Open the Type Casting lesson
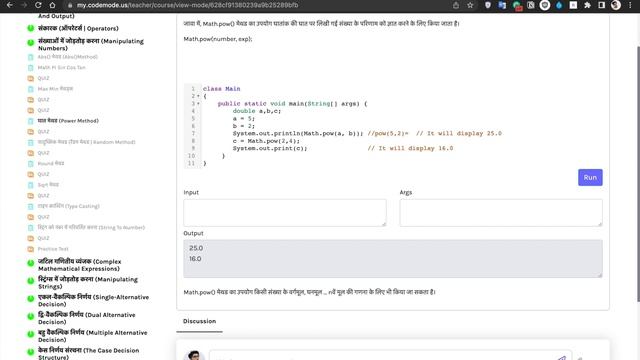The height and width of the screenshot is (360, 640). [69, 206]
